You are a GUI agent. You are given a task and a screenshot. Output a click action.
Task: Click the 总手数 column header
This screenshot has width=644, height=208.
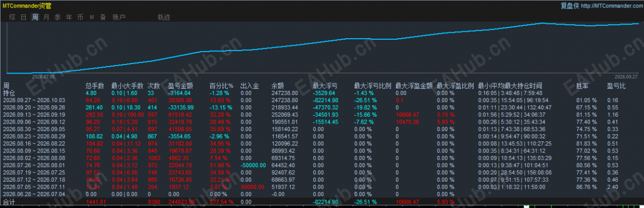[x=95, y=86]
